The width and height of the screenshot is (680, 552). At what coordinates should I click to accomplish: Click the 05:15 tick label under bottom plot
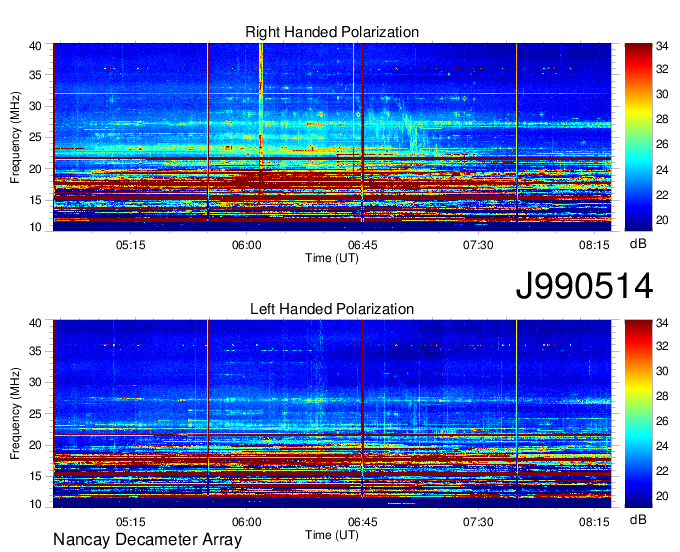click(x=131, y=522)
